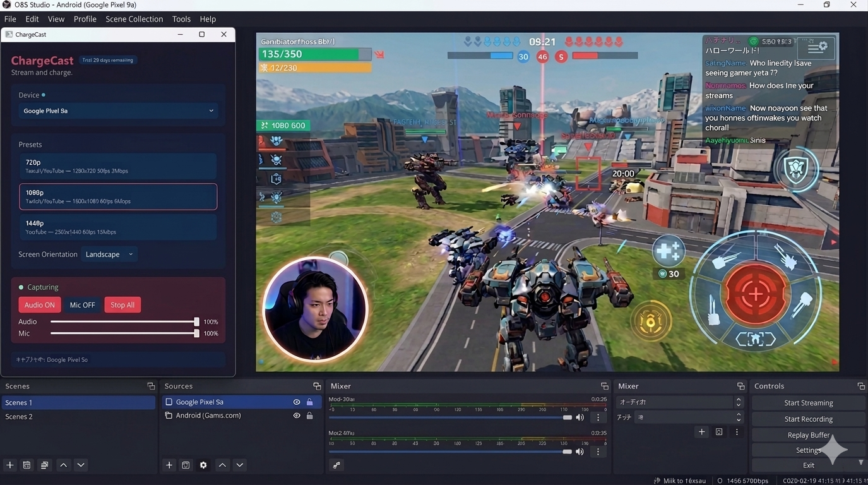Viewport: 868px width, 485px height.
Task: Click the advanced audio gear icon in the Mixer
Action: pyautogui.click(x=336, y=464)
